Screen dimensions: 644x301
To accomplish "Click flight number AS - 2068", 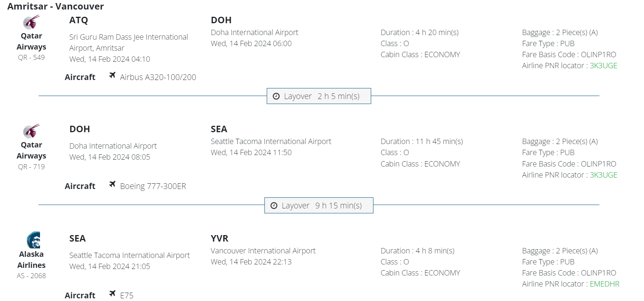I will pyautogui.click(x=31, y=276).
